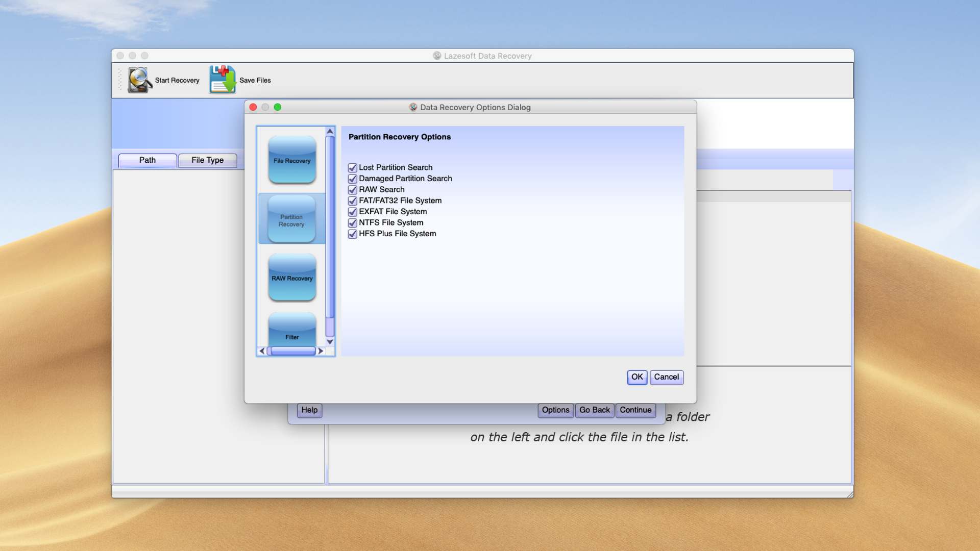Toggle the RAW Search checkbox
Image resolution: width=980 pixels, height=551 pixels.
352,190
